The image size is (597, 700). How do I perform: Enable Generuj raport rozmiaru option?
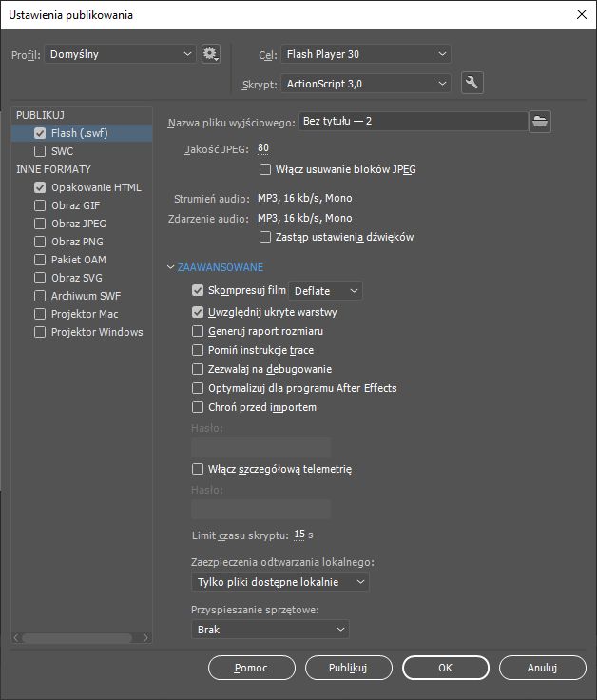(198, 331)
